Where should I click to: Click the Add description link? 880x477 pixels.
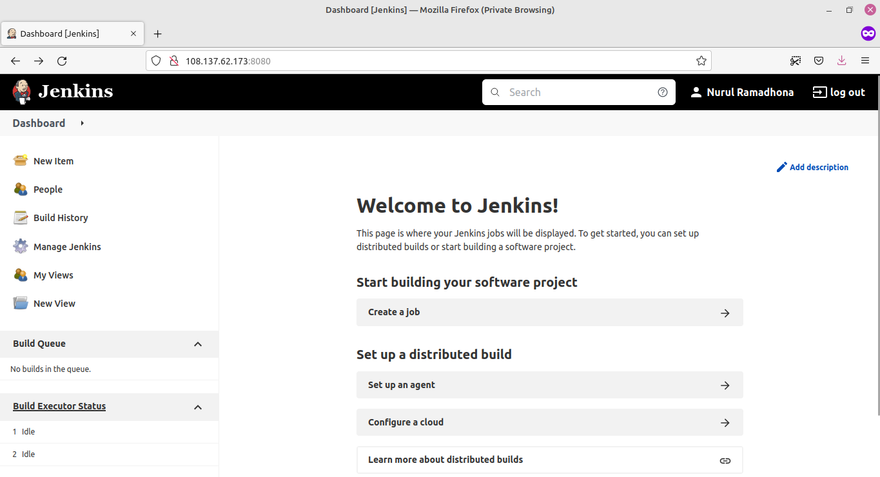coord(819,167)
